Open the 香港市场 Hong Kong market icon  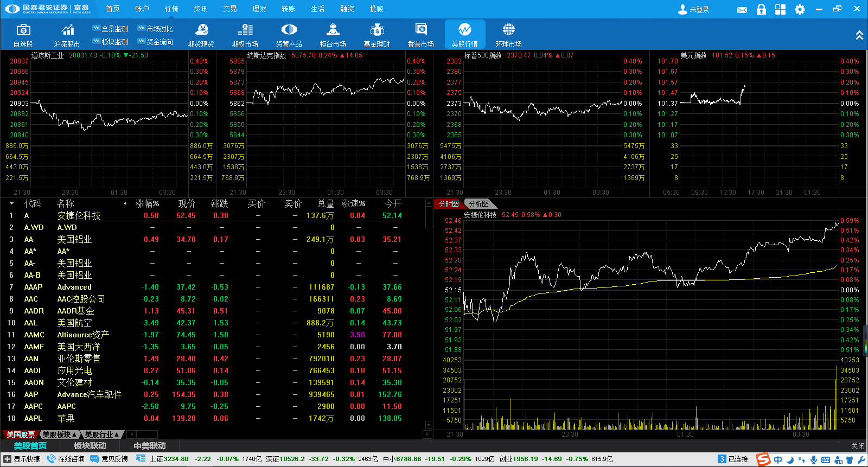pyautogui.click(x=421, y=35)
